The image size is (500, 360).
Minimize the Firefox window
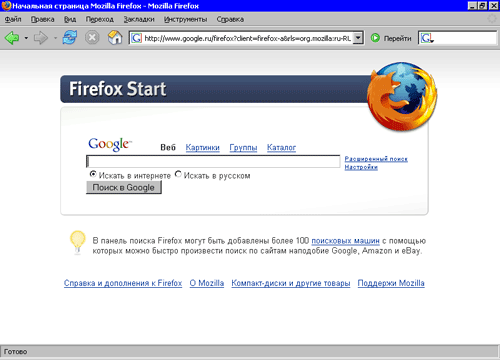(x=472, y=6)
